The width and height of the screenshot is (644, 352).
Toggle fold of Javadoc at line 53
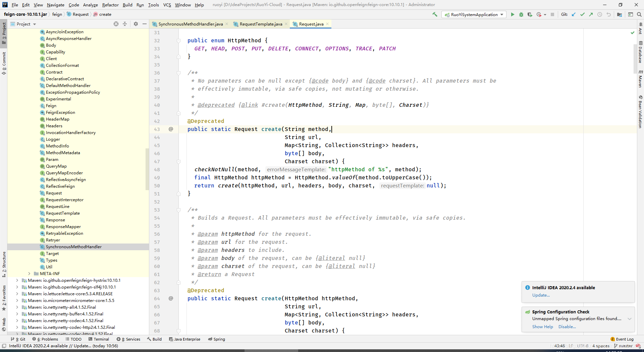pos(179,210)
